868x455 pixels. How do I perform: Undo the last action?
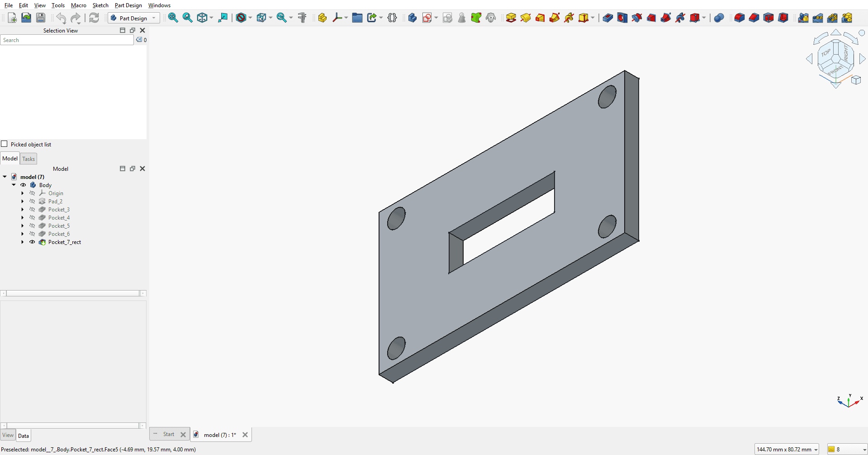pos(61,18)
